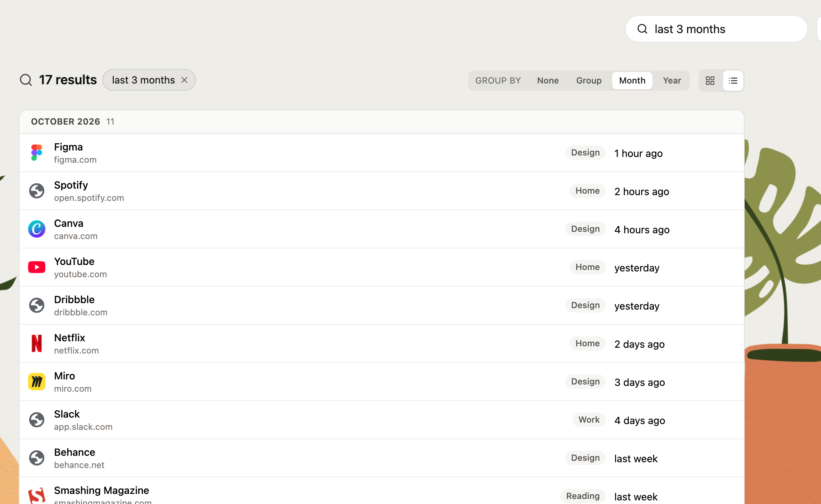Group results by Group
Screen dimensions: 821x504
[589, 81]
